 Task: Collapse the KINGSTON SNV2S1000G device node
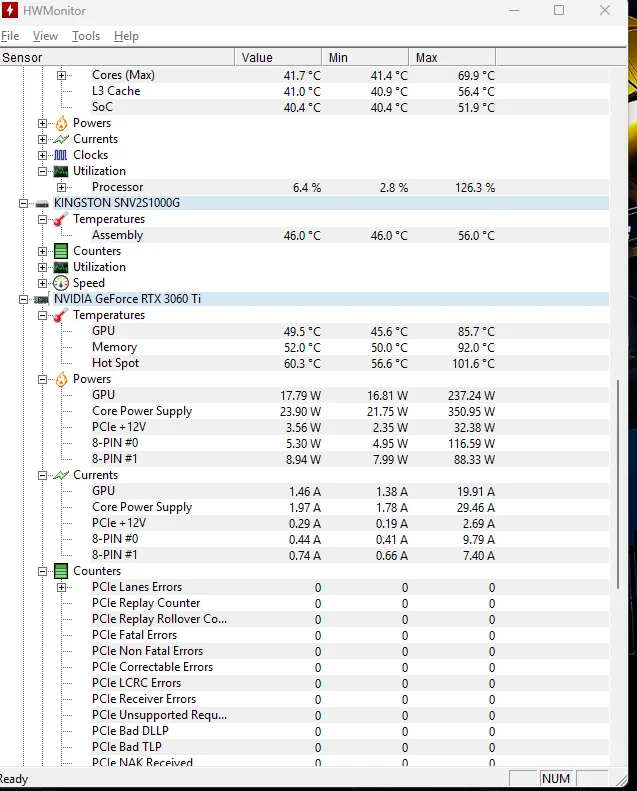coord(23,203)
